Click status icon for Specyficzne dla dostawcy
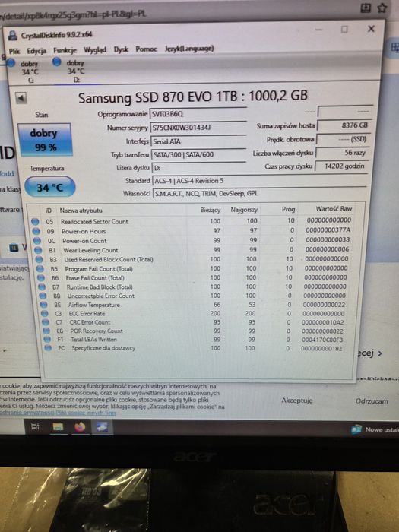399x532 pixels. [48, 348]
